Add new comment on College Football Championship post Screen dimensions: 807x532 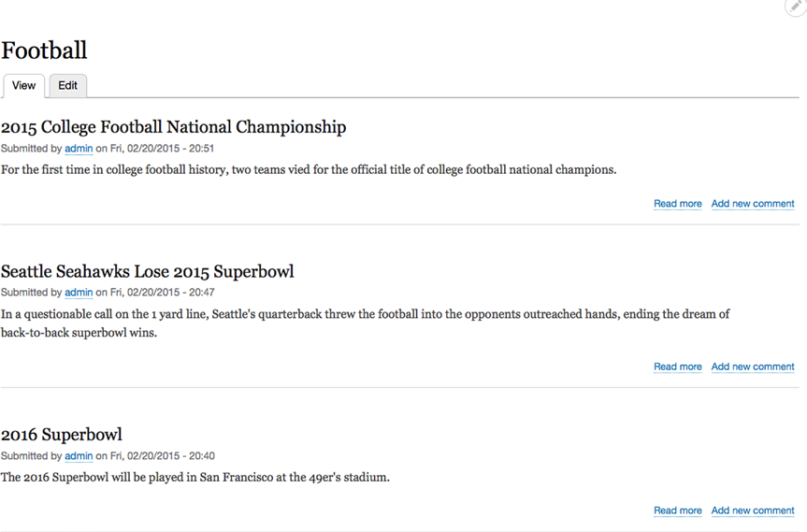pos(753,204)
